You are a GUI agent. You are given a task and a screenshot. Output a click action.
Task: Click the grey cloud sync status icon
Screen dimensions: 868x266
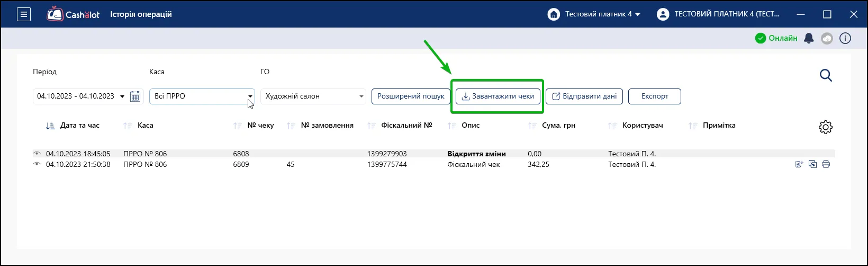[x=827, y=38]
